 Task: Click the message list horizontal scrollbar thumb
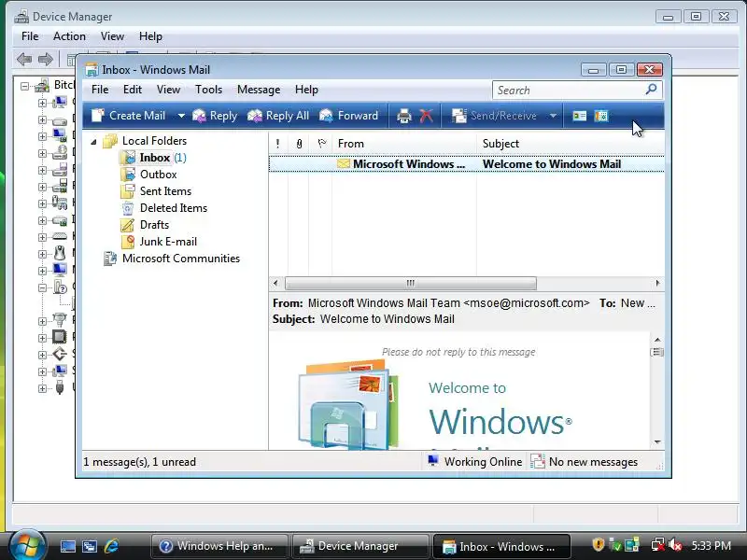411,283
